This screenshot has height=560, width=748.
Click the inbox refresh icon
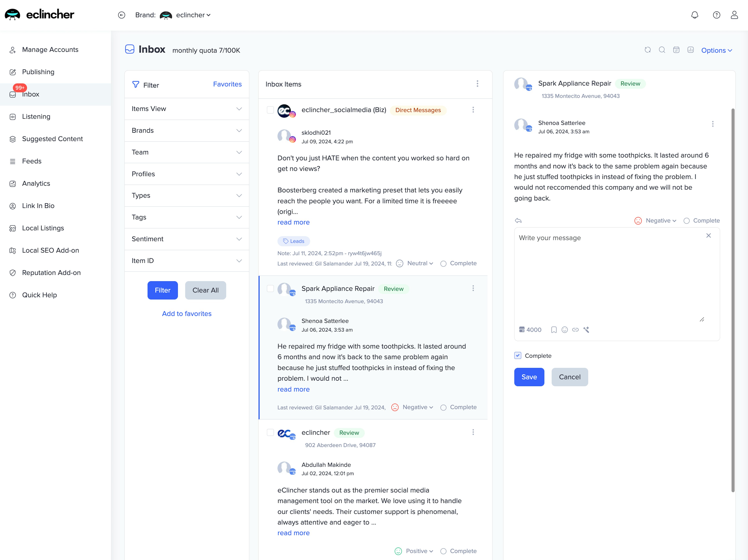coord(647,50)
